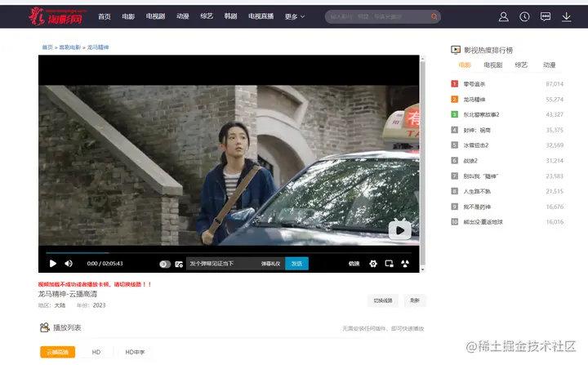Image resolution: width=588 pixels, height=365 pixels.
Task: Open the 倍速 playback speed menu
Action: coord(354,264)
